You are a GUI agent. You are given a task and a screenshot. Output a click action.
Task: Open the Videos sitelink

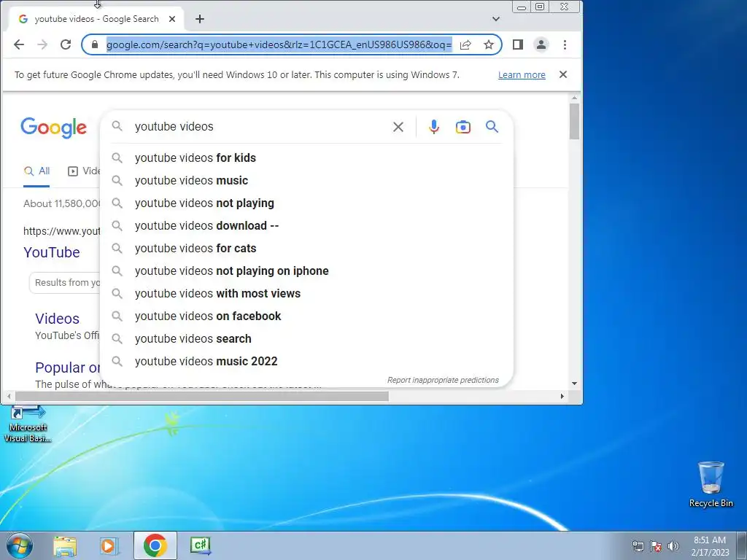[57, 319]
